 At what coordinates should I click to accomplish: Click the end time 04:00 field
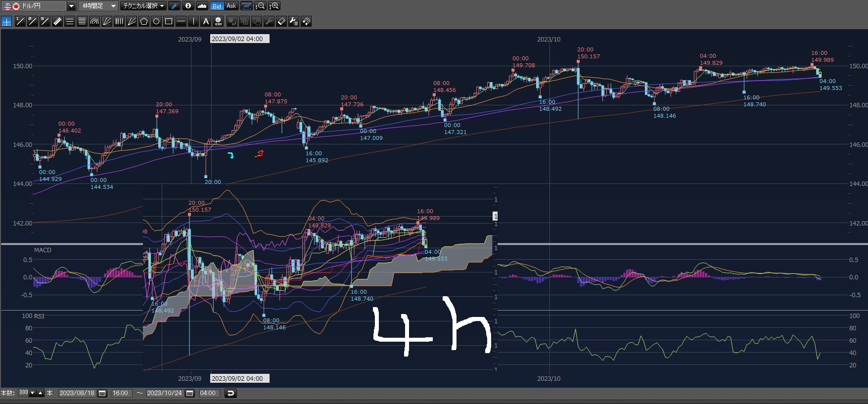click(208, 393)
